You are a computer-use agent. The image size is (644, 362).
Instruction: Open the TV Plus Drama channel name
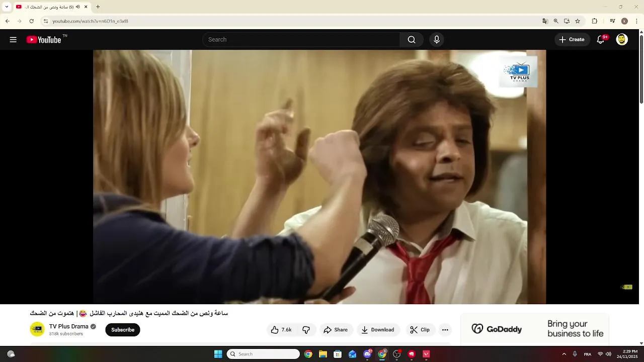(x=68, y=326)
